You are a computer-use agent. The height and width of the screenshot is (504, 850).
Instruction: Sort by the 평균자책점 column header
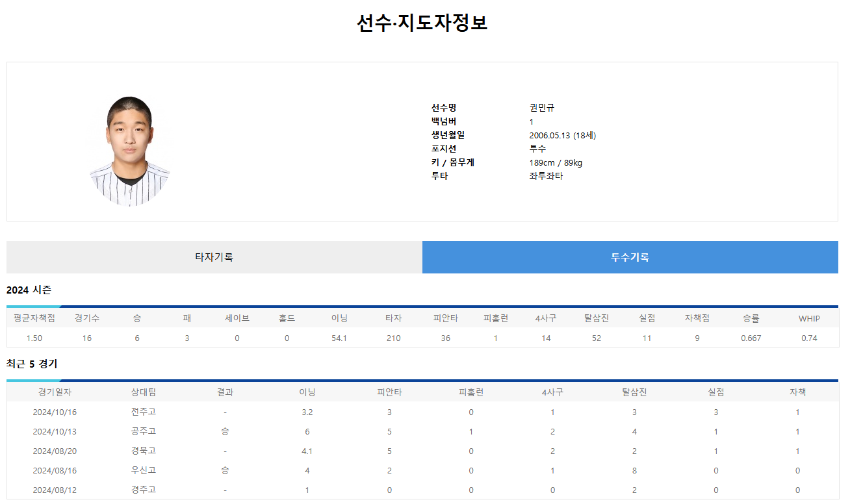coord(35,318)
